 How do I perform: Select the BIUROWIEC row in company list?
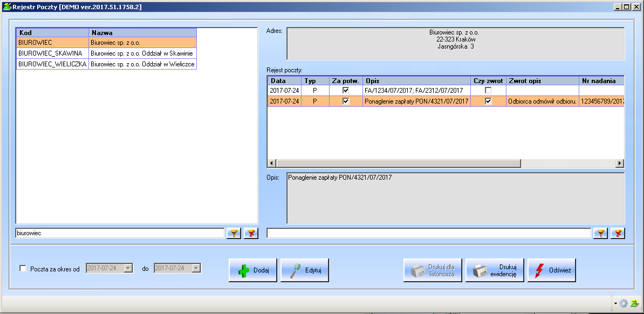pos(106,42)
